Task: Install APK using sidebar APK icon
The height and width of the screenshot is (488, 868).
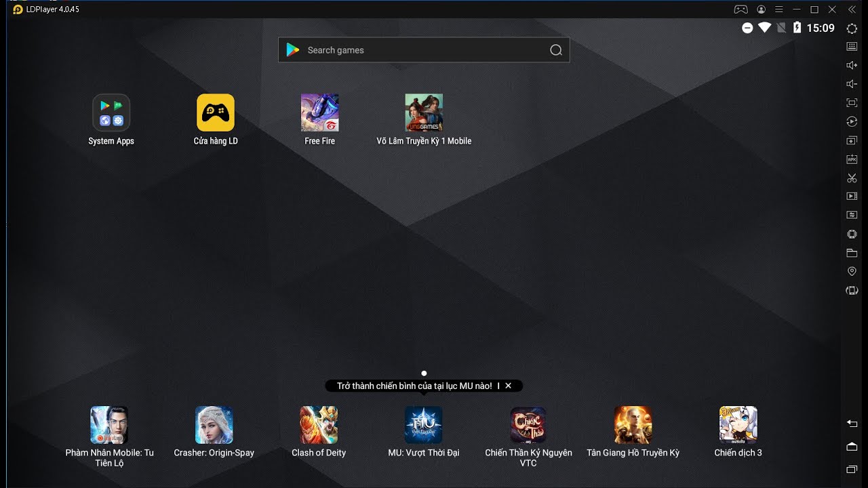Action: pos(852,159)
